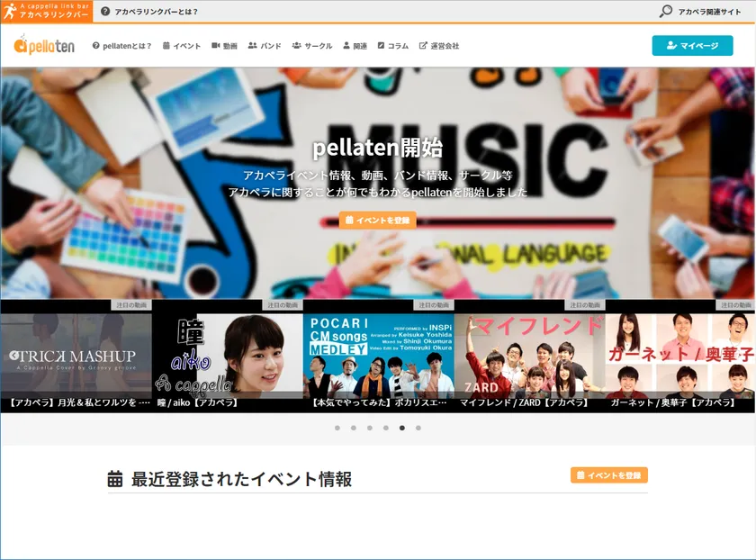Click the hero banner イベントを登録 button

pos(377,220)
